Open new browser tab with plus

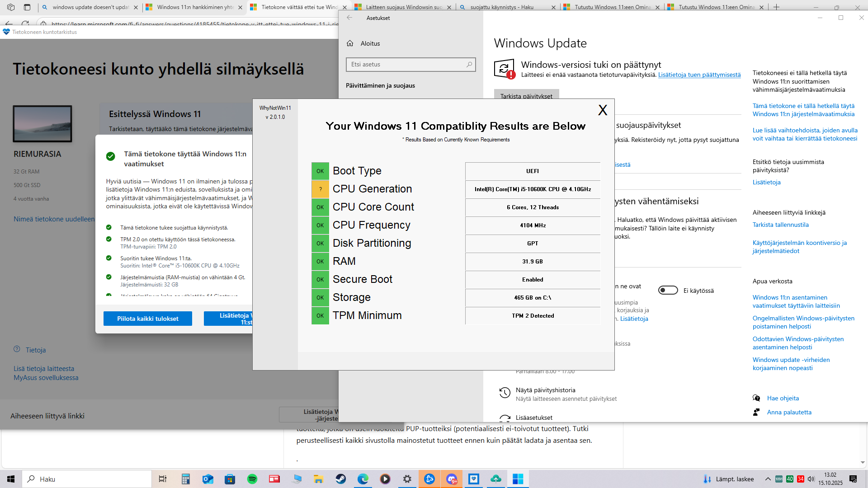[776, 7]
